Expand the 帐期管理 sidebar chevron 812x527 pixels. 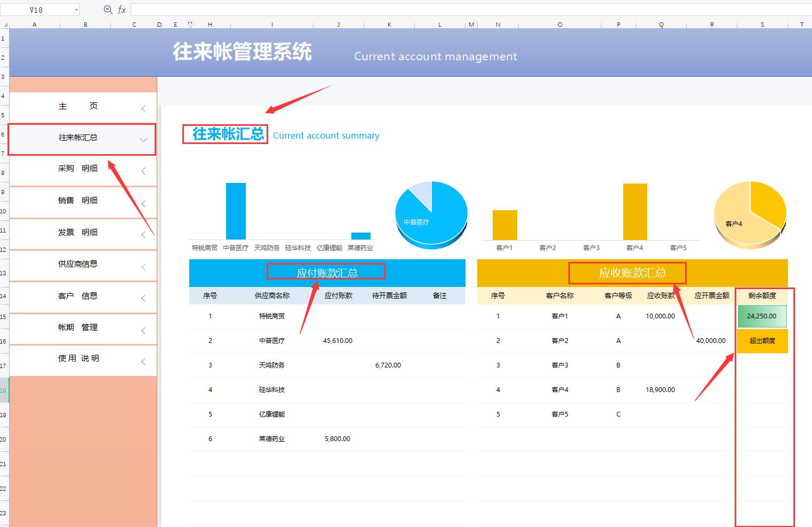pos(143,330)
